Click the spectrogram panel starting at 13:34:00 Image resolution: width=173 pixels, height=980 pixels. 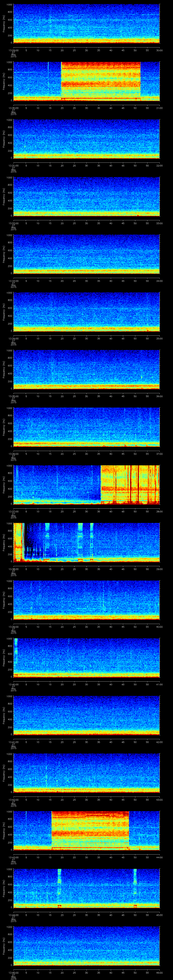[x=86, y=312]
